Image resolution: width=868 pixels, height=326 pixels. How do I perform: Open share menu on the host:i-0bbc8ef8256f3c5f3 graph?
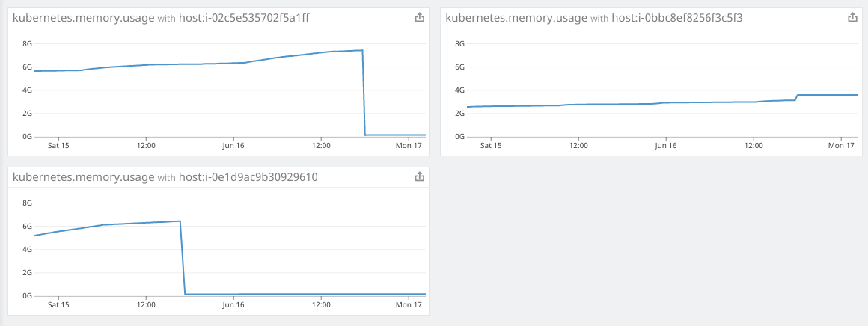pos(852,18)
